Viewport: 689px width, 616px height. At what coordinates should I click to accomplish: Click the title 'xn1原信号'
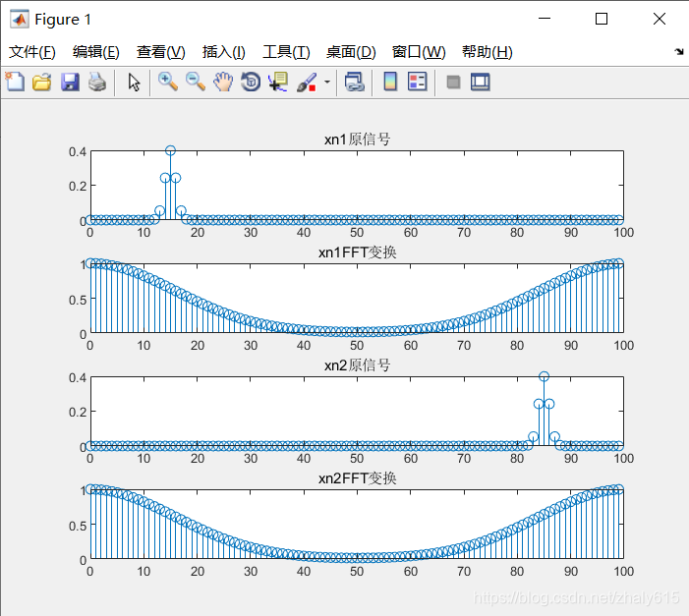click(357, 140)
